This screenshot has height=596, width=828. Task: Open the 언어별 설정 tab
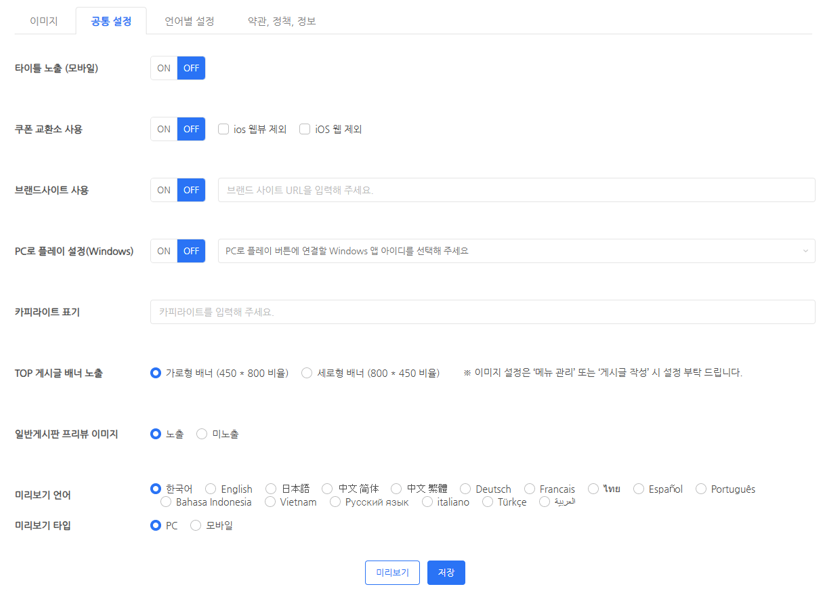(190, 21)
